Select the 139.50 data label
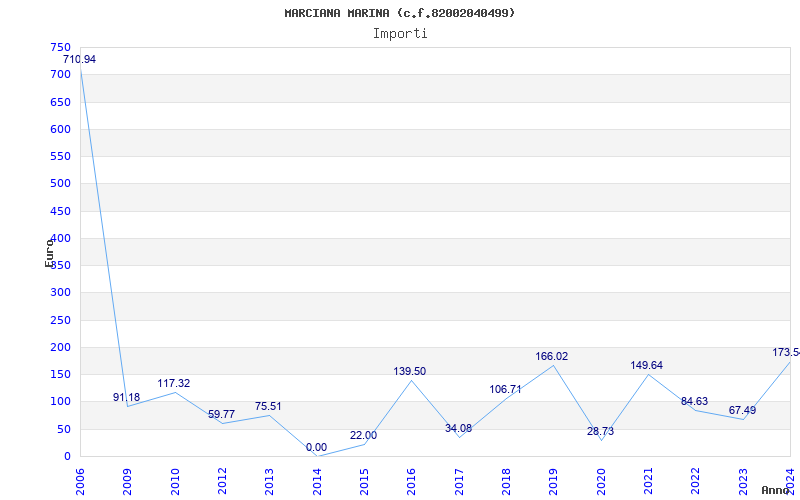The image size is (800, 500). pyautogui.click(x=409, y=371)
